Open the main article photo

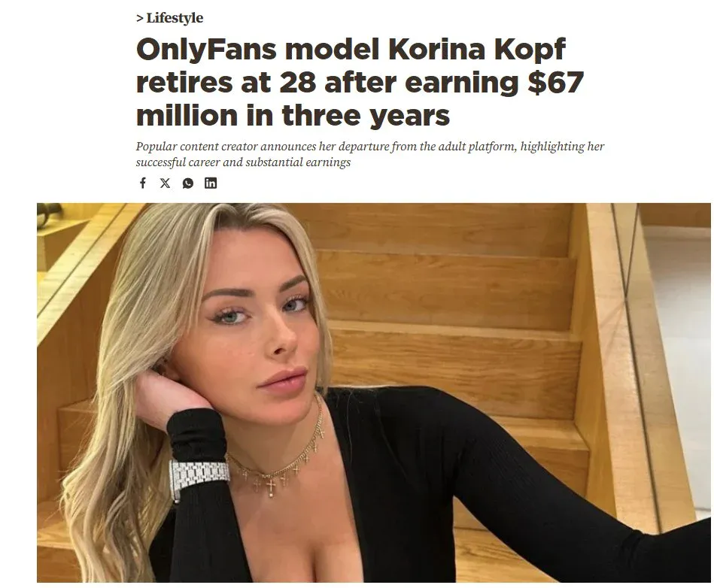point(373,393)
